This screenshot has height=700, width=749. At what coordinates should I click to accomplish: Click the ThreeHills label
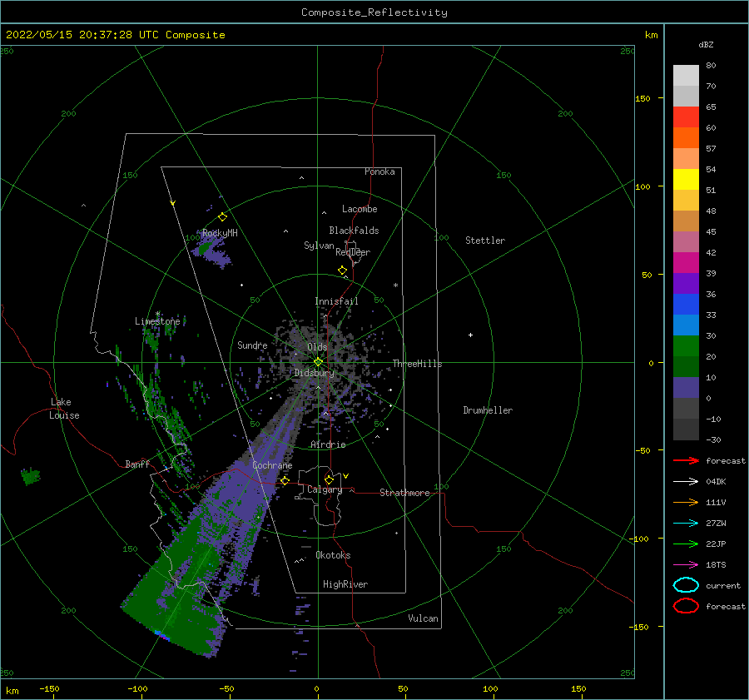coord(418,364)
